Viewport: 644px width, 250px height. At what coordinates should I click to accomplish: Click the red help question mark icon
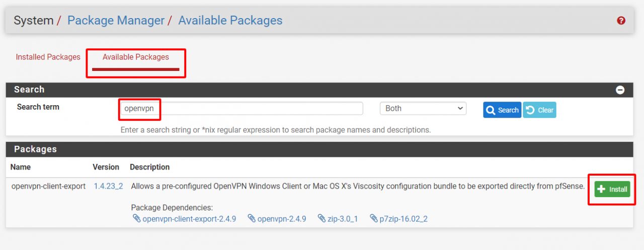tap(621, 21)
